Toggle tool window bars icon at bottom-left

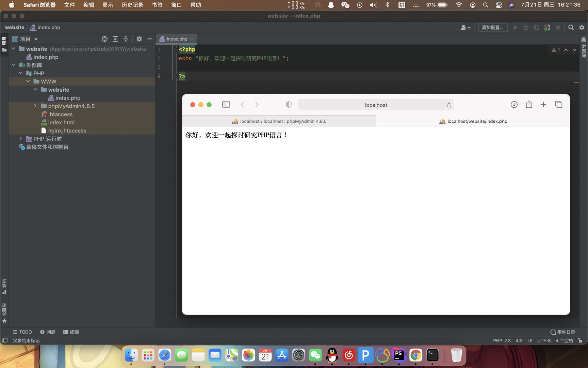point(5,340)
